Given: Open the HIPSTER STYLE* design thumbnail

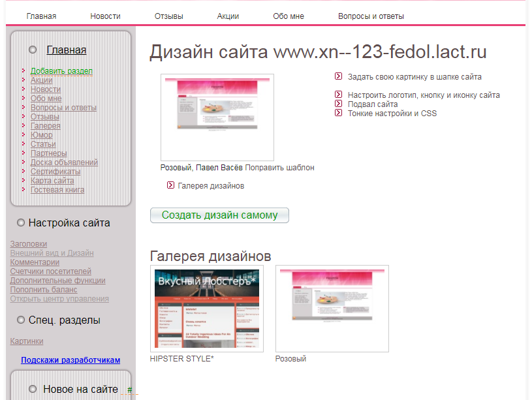Looking at the screenshot, I should point(206,308).
